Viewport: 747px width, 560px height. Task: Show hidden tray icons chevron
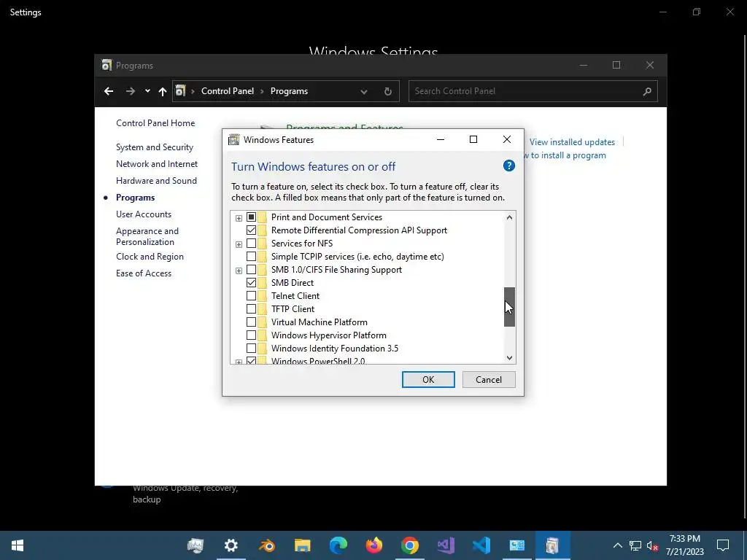[617, 545]
